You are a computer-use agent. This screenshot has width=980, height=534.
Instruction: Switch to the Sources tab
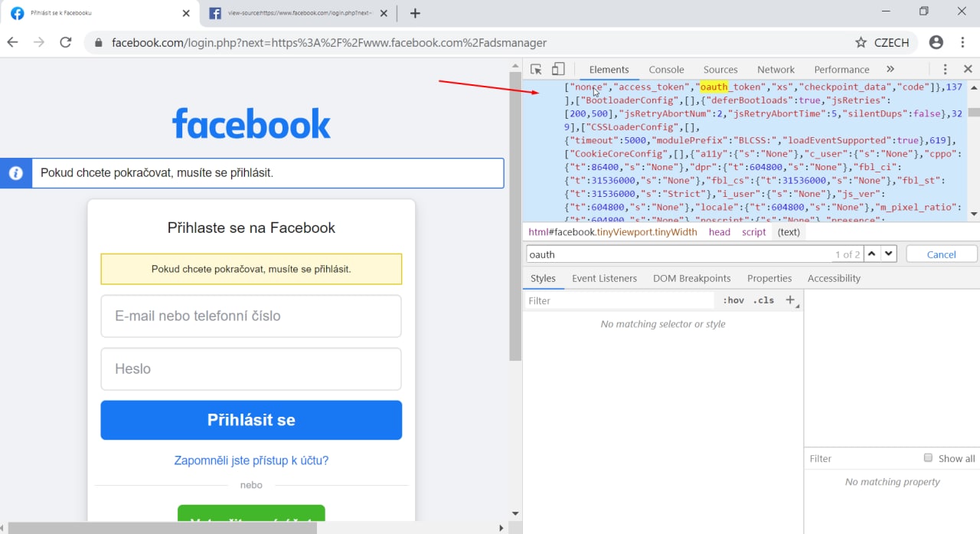click(x=720, y=69)
